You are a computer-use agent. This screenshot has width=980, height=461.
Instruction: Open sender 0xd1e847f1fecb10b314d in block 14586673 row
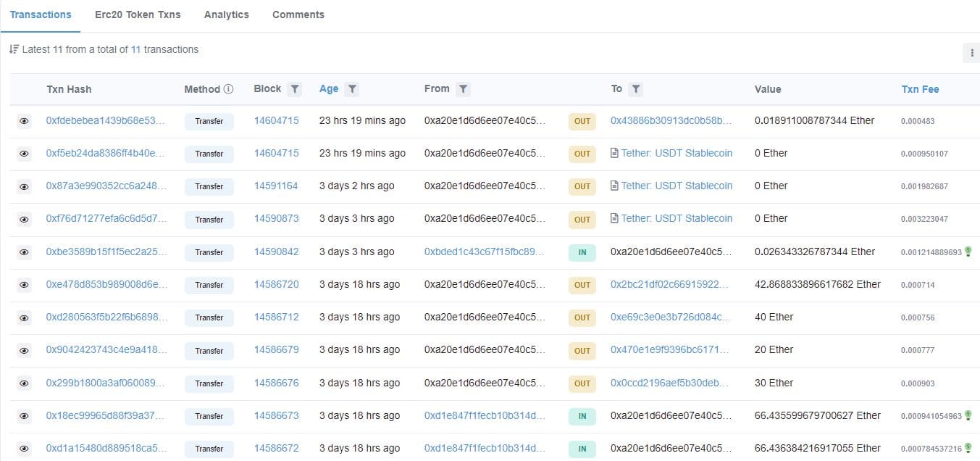[485, 415]
